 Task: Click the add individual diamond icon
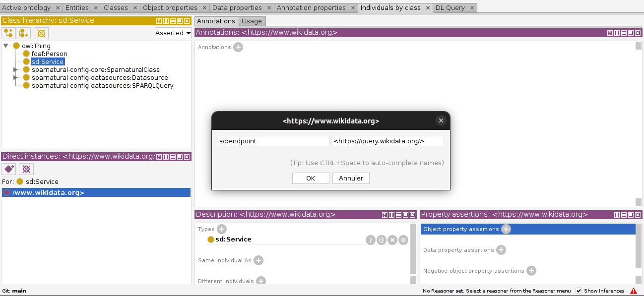click(9, 169)
